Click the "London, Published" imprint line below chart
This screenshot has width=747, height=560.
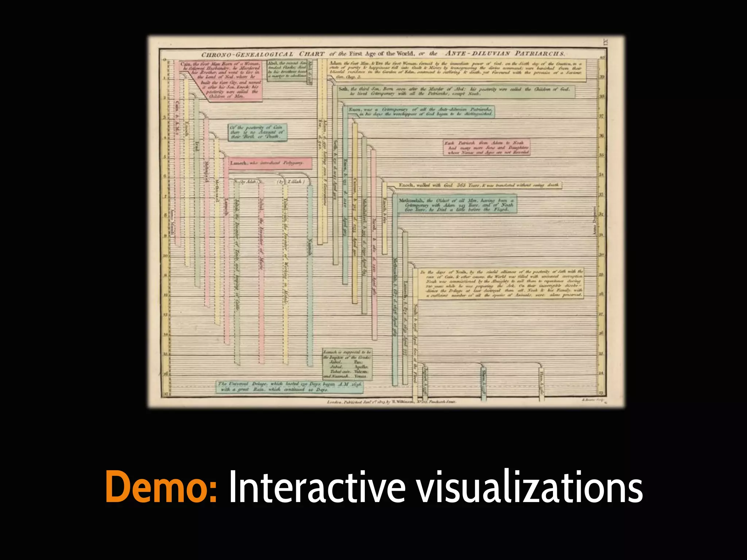click(391, 402)
